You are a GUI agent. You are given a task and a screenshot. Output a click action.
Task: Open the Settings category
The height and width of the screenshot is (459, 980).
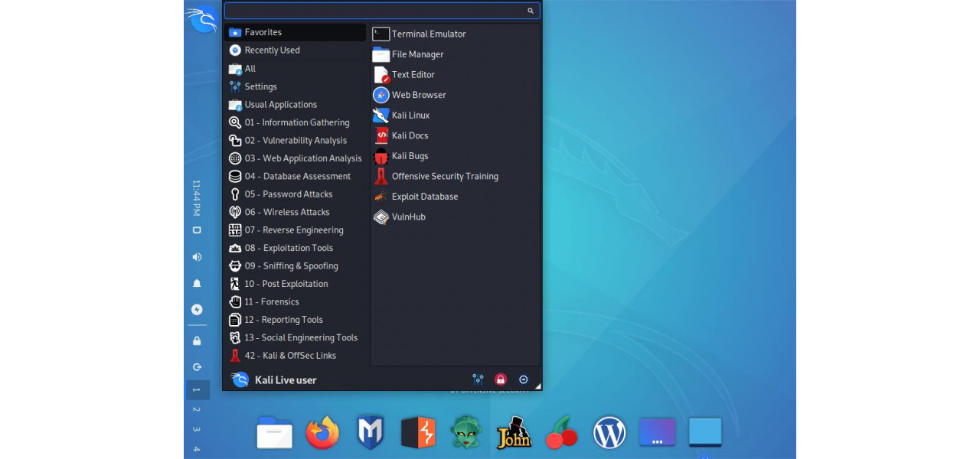coord(295,86)
